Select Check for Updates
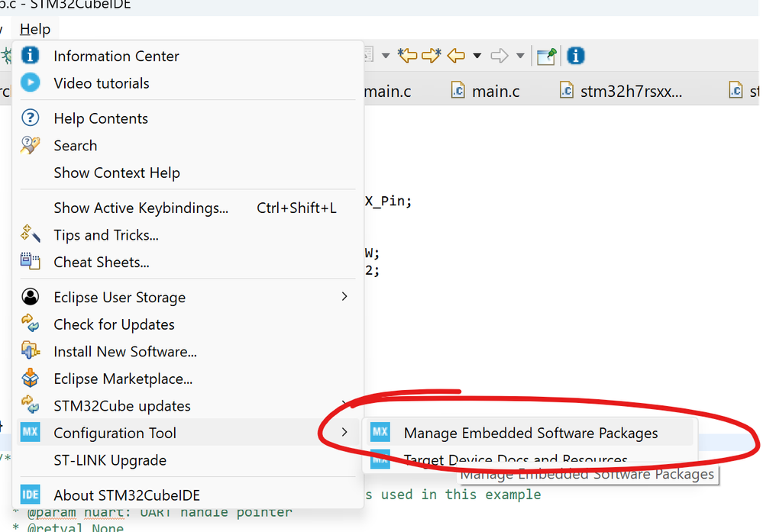The width and height of the screenshot is (763, 532). 114,324
